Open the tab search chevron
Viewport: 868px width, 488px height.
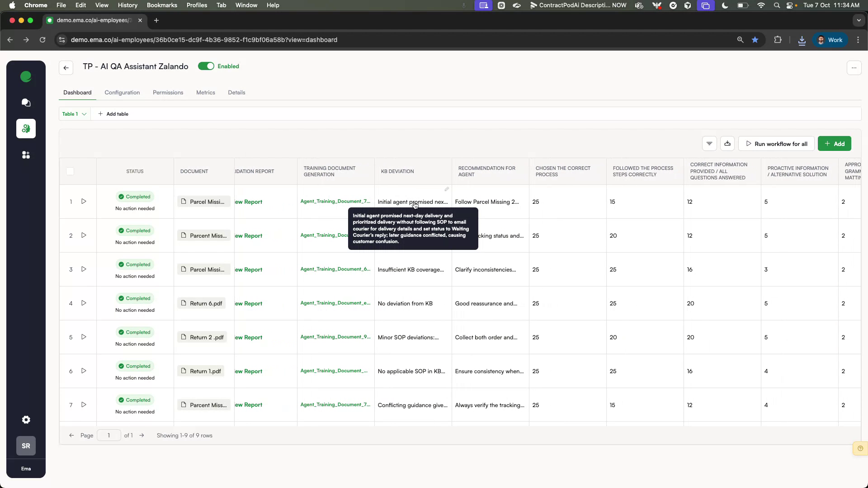coord(859,20)
